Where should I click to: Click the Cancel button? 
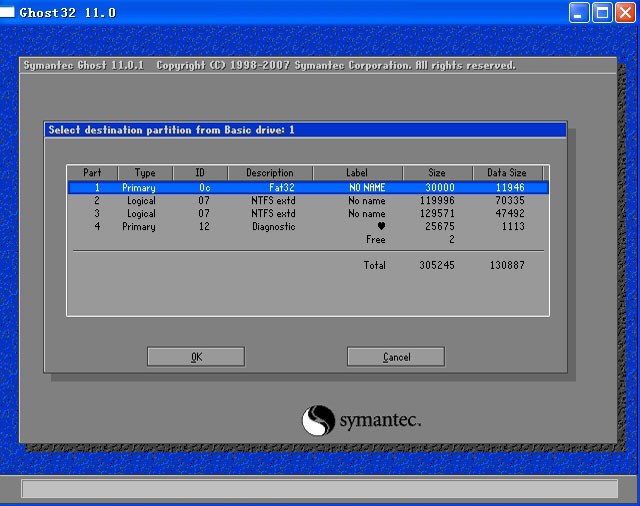click(396, 357)
